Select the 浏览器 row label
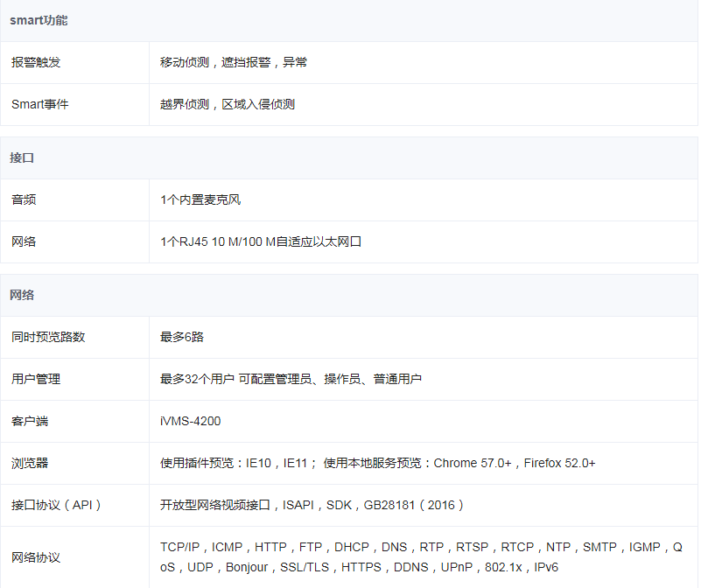This screenshot has width=701, height=588. point(30,463)
